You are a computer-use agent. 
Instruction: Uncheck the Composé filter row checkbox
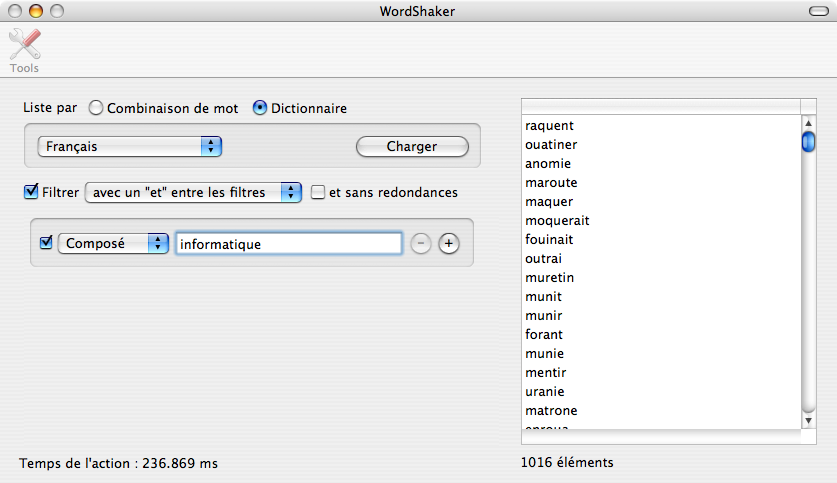[46, 243]
